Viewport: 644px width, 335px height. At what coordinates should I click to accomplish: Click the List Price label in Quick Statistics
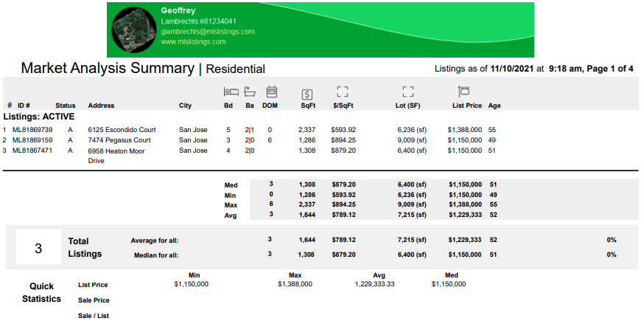[93, 285]
